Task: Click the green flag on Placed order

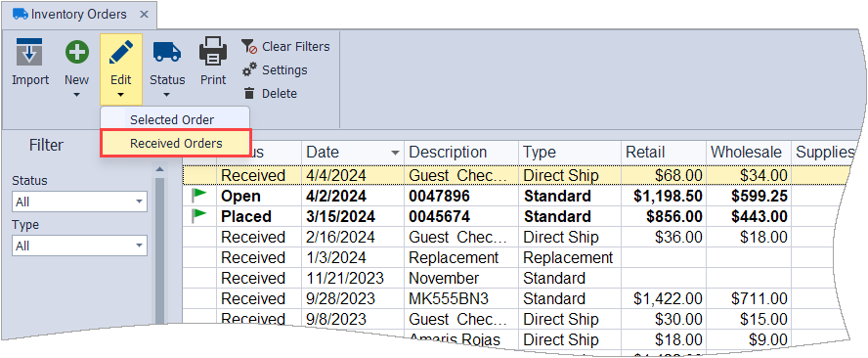Action: (199, 215)
